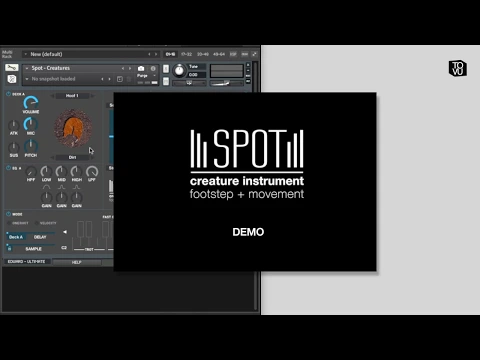Screen dimensions: 480x360
Task: Open the wrench edit mode icon
Action: click(x=12, y=68)
